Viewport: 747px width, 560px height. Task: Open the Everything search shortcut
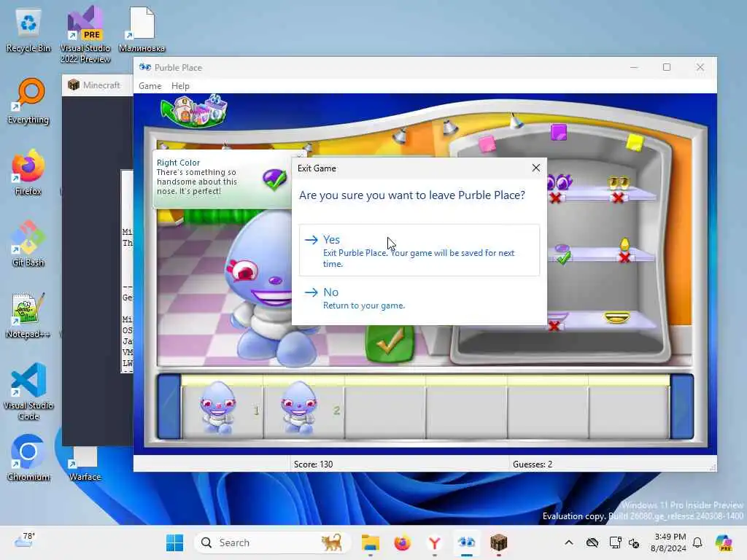pyautogui.click(x=28, y=101)
